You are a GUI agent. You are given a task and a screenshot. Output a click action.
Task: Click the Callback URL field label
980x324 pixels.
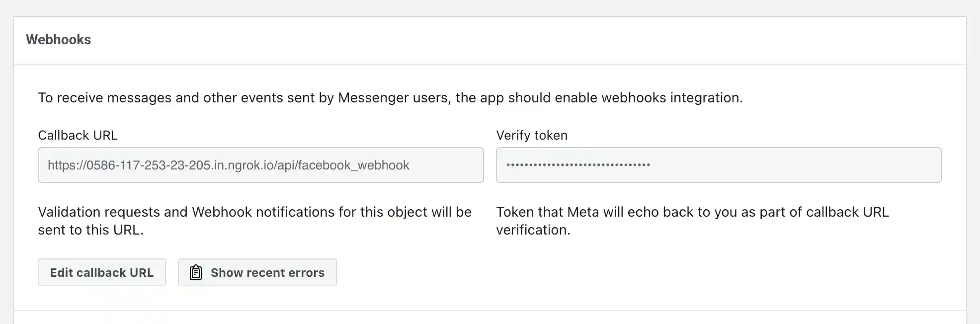pyautogui.click(x=78, y=135)
